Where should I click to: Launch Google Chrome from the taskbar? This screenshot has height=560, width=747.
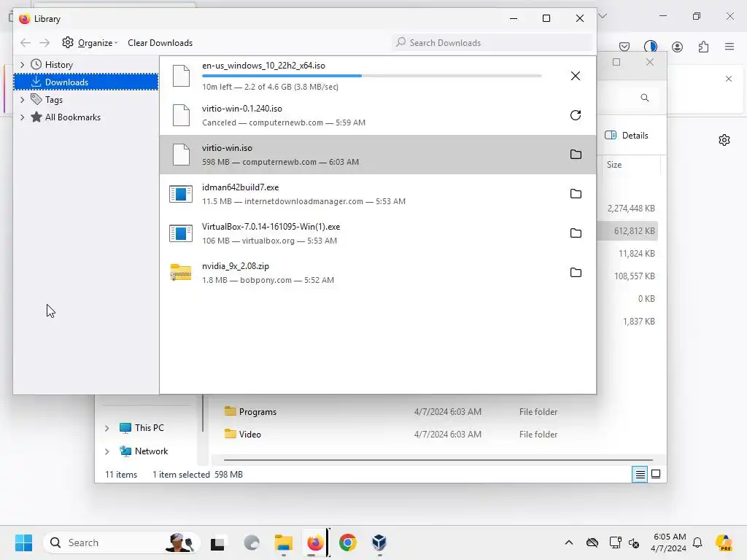tap(348, 542)
